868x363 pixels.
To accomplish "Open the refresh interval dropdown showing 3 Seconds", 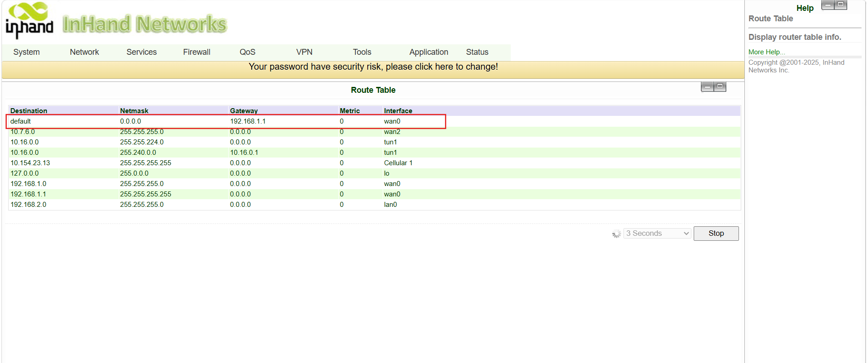I will [657, 234].
